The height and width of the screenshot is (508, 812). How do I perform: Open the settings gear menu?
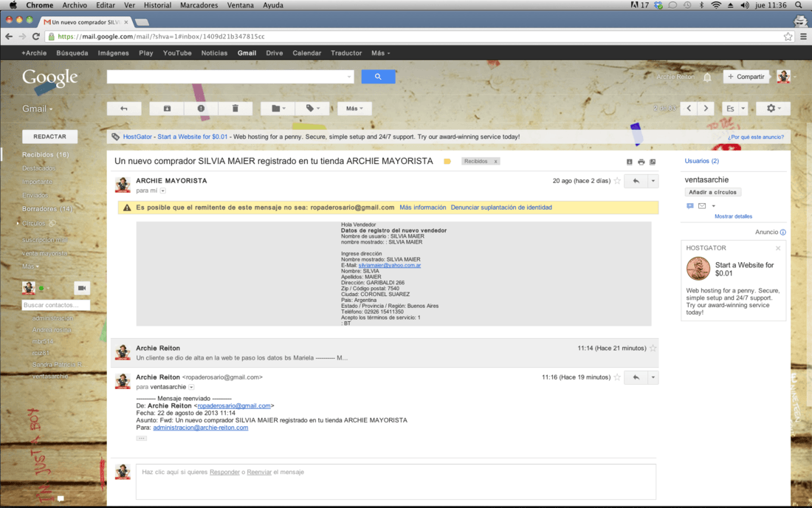pos(773,109)
